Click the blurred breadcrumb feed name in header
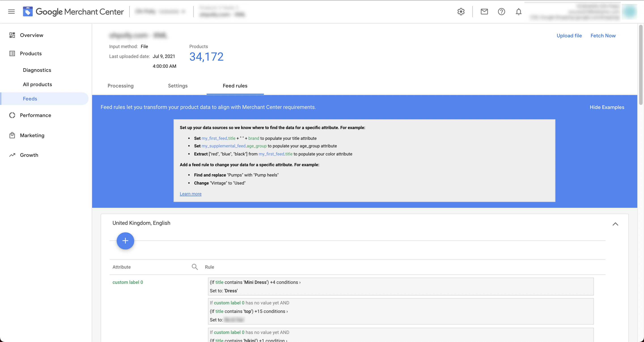The height and width of the screenshot is (342, 644). click(222, 15)
